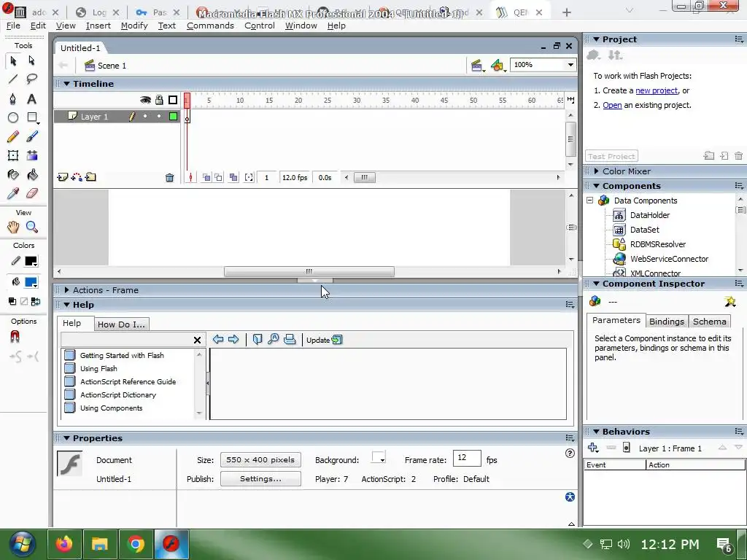Switch to the Bindings tab
747x560 pixels.
(667, 322)
